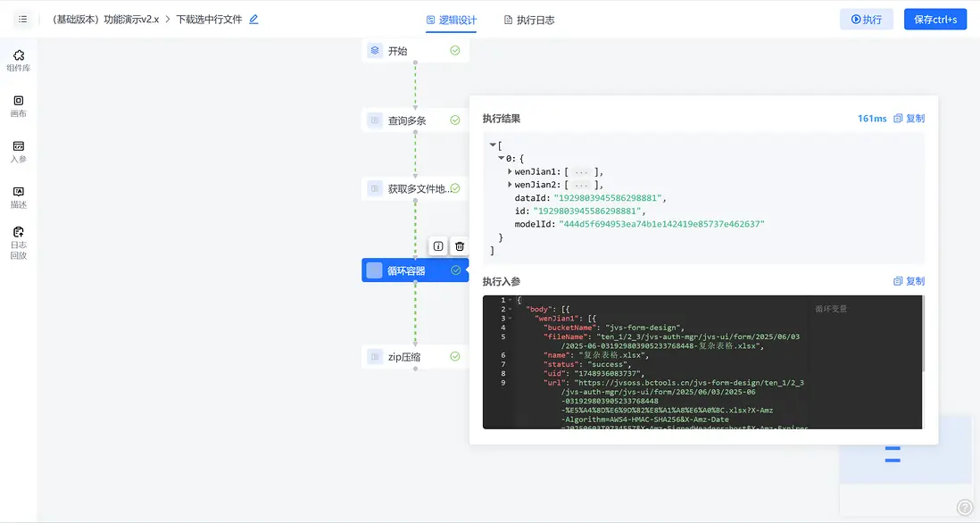
Task: Click the edit pencil next to 下载选中行文件
Action: 253,20
